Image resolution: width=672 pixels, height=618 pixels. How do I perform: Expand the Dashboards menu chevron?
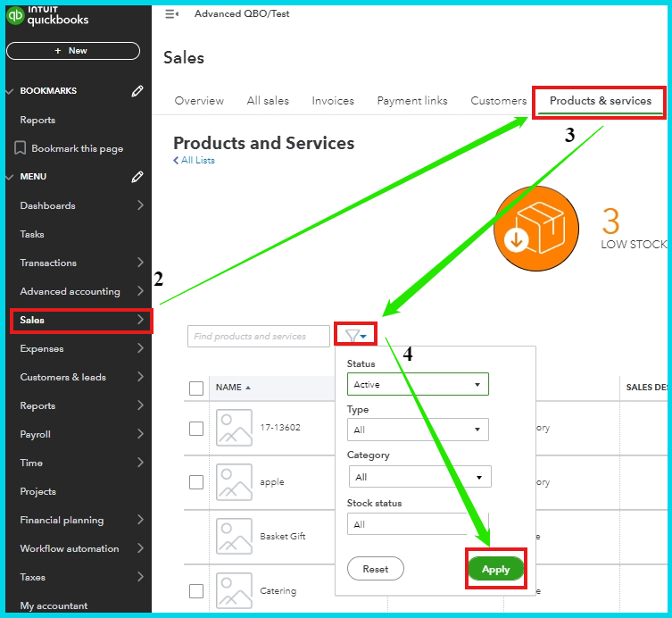(140, 205)
